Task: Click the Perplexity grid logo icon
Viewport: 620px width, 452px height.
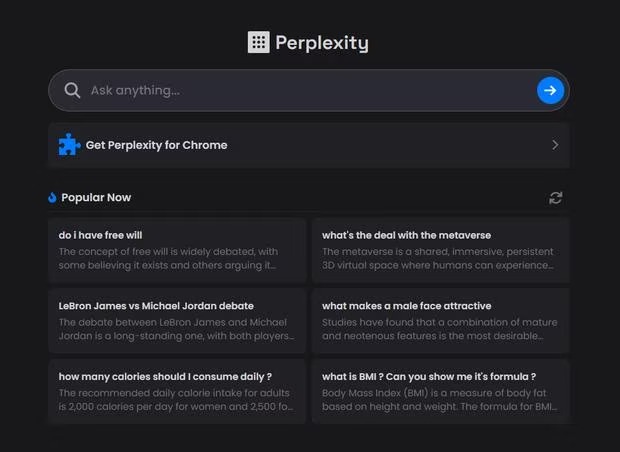Action: coord(259,42)
